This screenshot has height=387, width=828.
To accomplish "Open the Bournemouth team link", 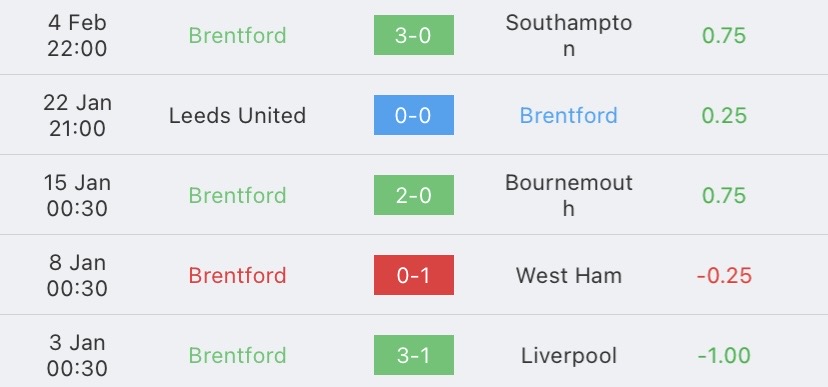I will (569, 195).
